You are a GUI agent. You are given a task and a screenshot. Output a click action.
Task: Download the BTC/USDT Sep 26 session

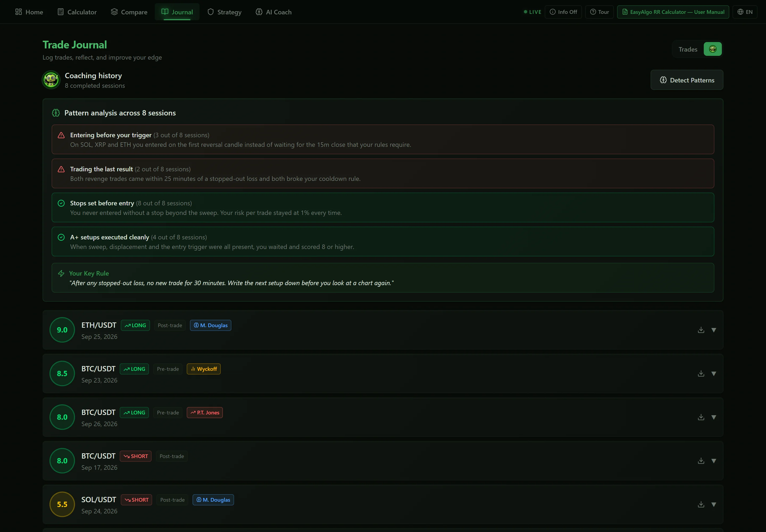tap(701, 417)
